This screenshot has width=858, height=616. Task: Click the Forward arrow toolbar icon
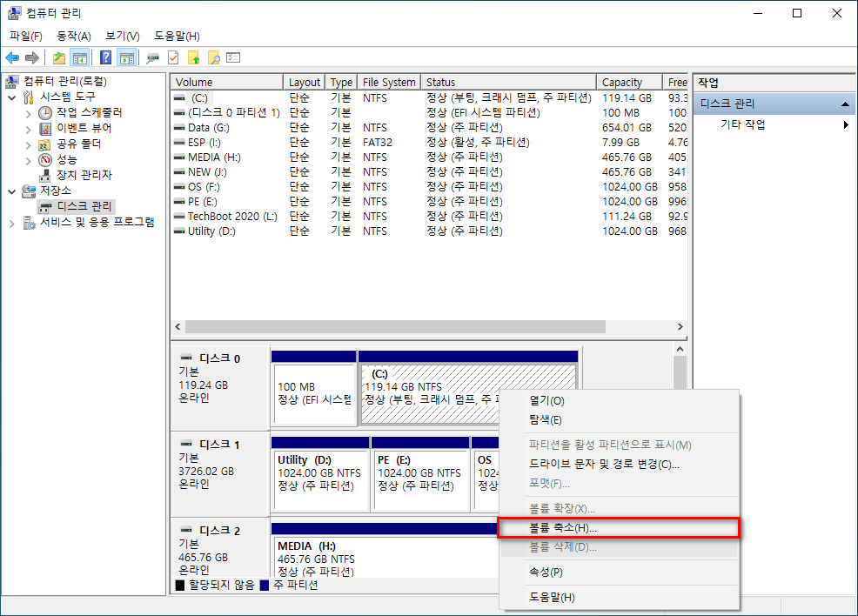pos(32,57)
